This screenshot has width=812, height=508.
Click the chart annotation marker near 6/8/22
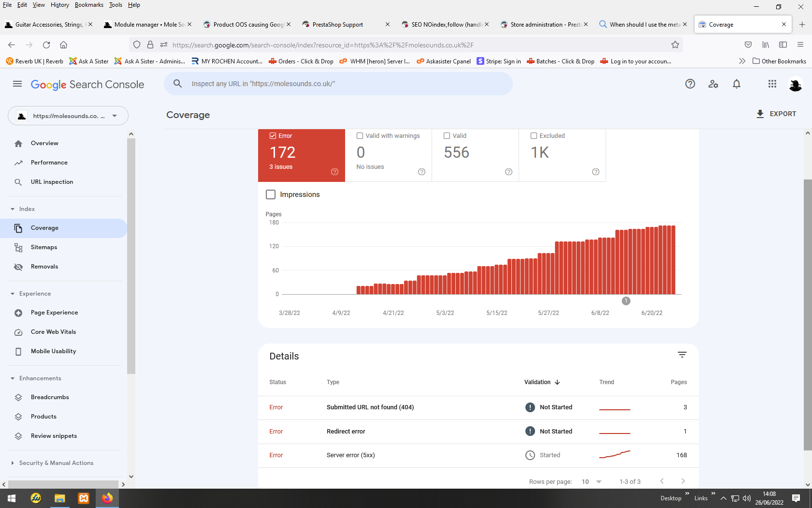(x=626, y=301)
